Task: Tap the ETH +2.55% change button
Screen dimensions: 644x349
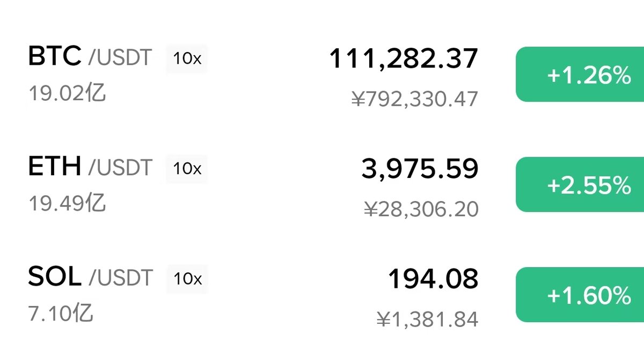Action: point(580,184)
